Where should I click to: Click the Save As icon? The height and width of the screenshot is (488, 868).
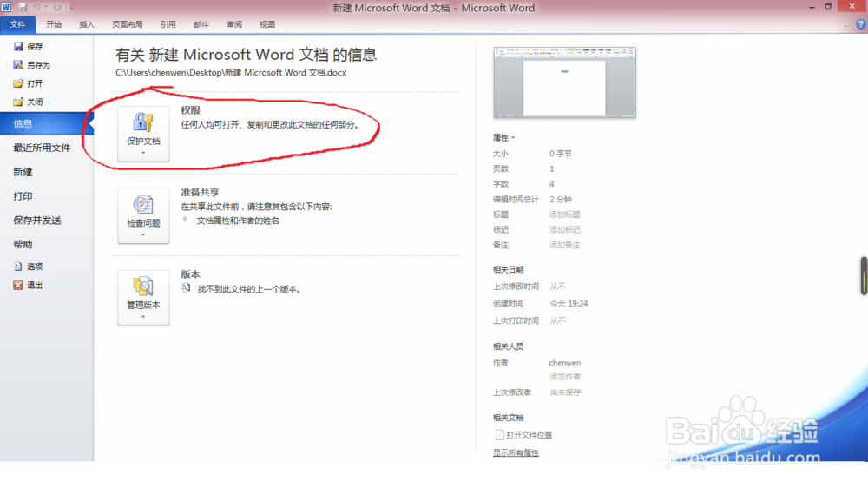click(18, 65)
